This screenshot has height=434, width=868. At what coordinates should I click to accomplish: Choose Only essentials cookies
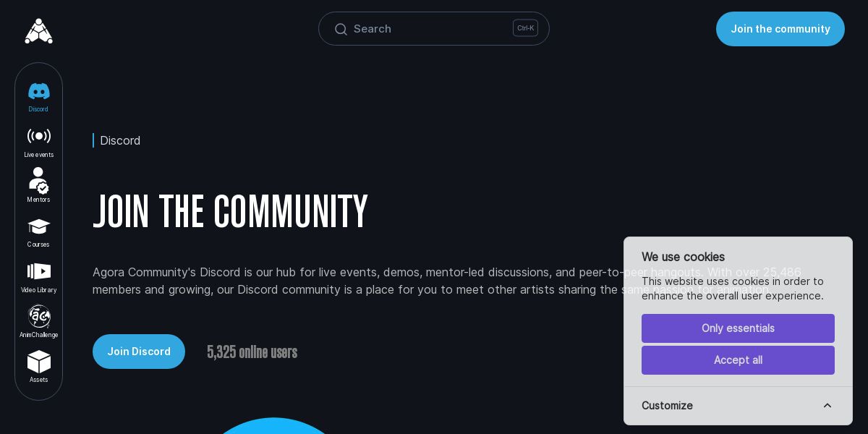point(738,328)
